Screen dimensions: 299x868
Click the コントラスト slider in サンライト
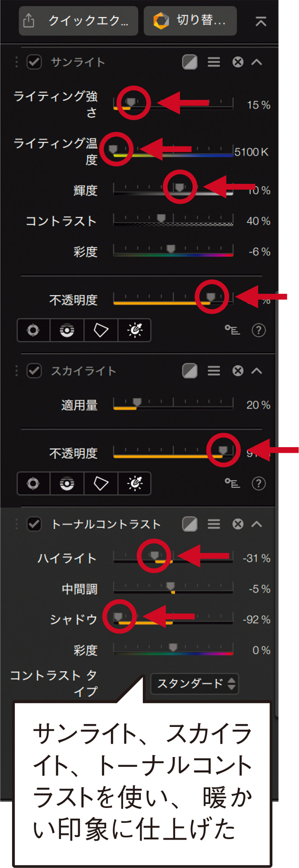tap(173, 220)
